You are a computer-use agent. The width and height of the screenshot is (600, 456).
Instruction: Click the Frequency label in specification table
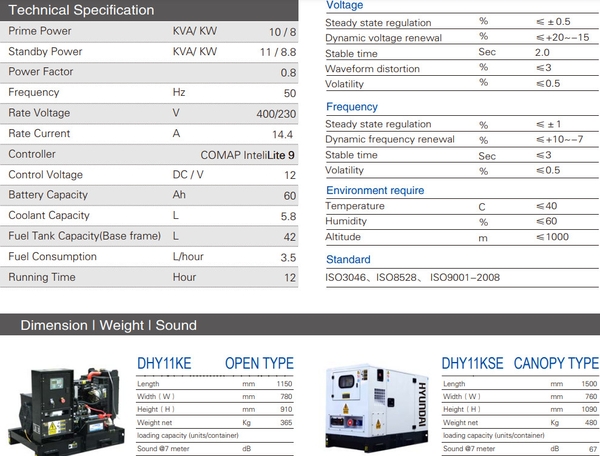pyautogui.click(x=34, y=93)
